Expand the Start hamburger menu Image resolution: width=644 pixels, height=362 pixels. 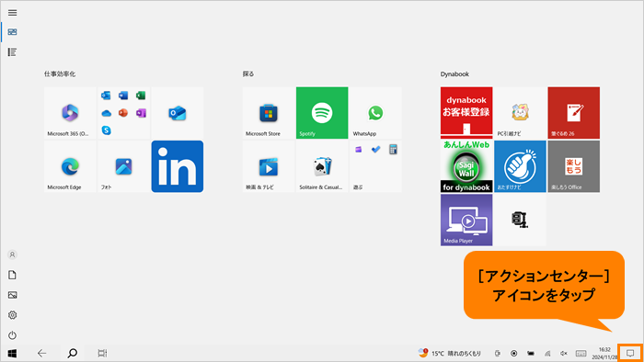click(x=12, y=13)
